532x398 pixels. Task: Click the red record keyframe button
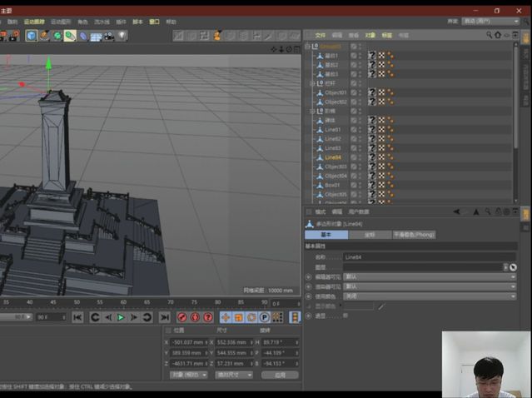(x=181, y=317)
